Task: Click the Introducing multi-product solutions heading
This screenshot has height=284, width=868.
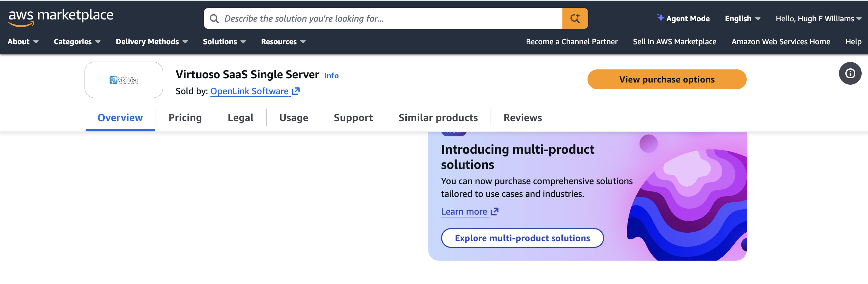Action: coord(517,157)
